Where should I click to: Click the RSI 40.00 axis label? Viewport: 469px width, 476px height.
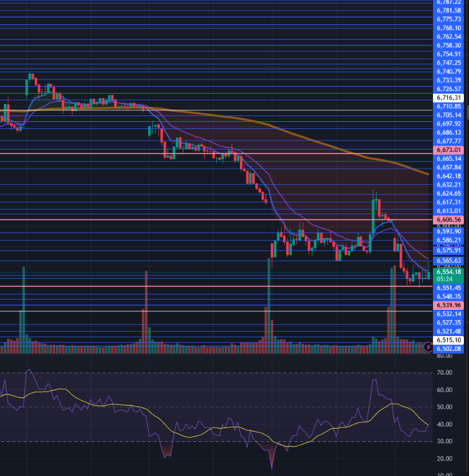445,425
